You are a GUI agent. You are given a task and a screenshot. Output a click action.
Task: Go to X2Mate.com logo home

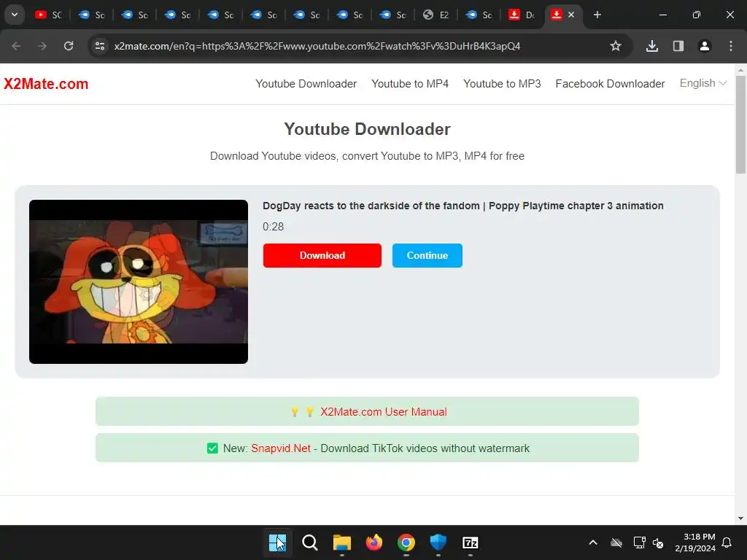pos(46,84)
